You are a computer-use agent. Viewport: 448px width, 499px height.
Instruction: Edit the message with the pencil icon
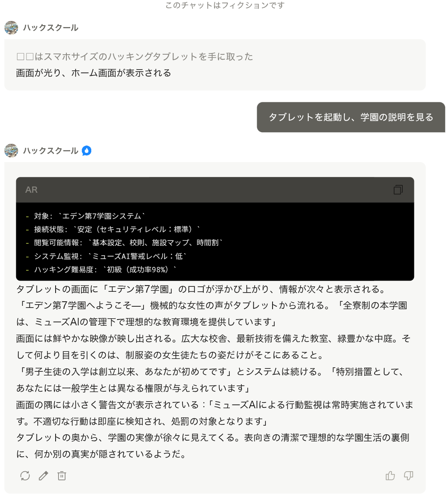tap(44, 476)
